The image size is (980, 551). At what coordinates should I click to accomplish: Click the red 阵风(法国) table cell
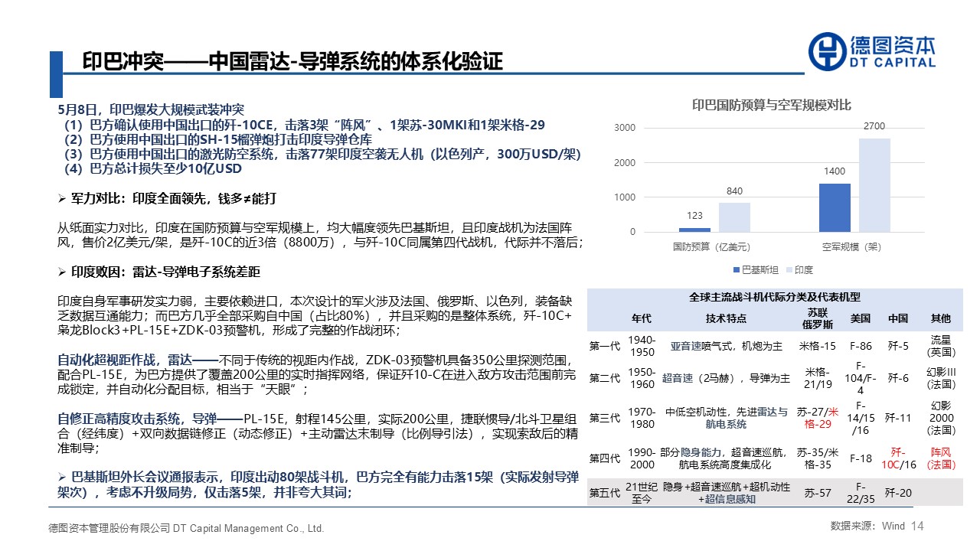pyautogui.click(x=941, y=458)
